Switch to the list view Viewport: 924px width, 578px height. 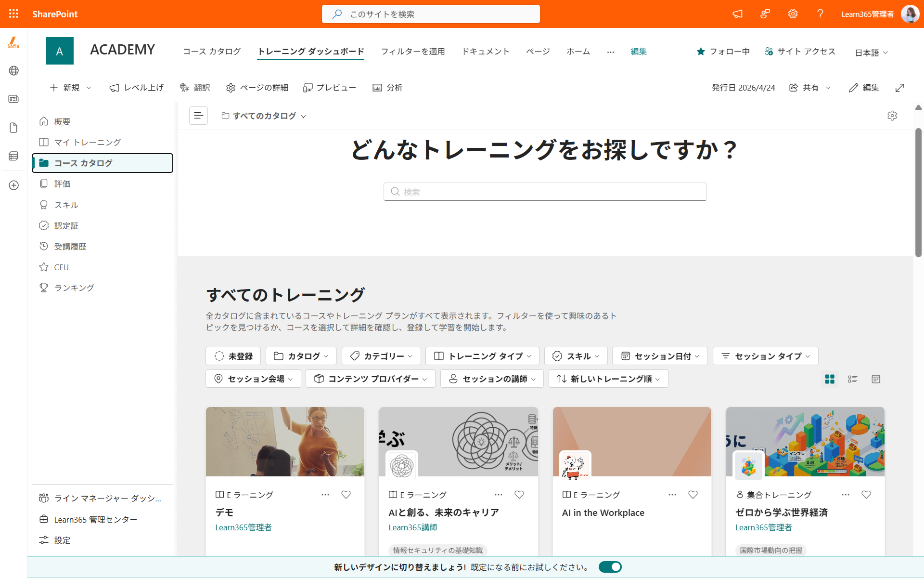(x=853, y=379)
